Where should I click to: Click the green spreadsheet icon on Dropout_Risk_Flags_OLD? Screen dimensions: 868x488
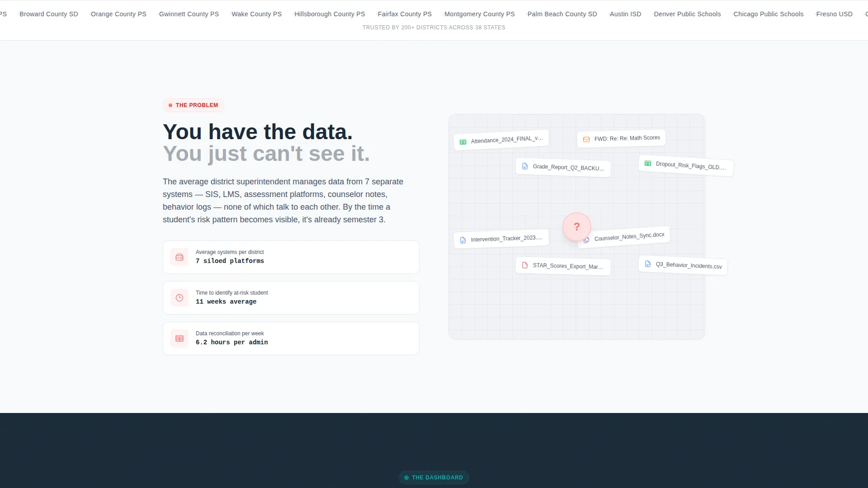click(648, 164)
